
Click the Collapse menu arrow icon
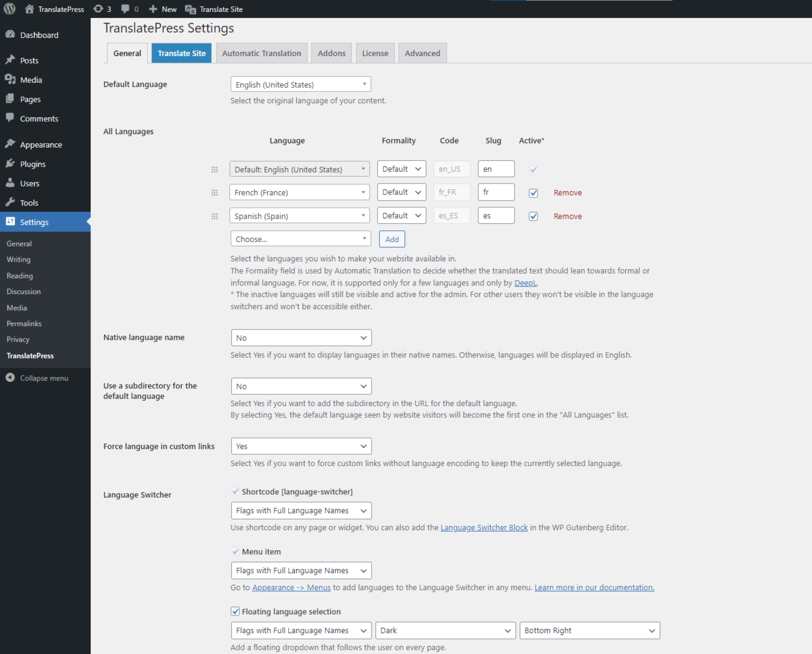point(10,377)
